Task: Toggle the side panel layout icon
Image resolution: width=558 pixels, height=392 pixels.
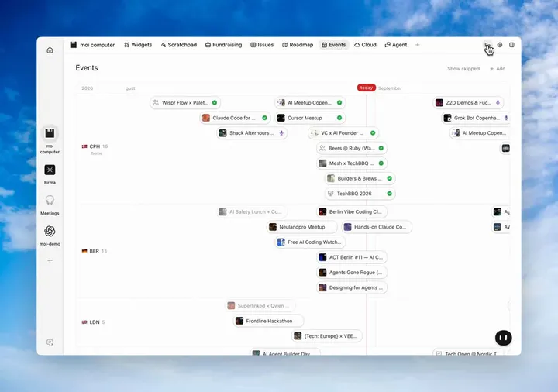Action: pyautogui.click(x=511, y=45)
